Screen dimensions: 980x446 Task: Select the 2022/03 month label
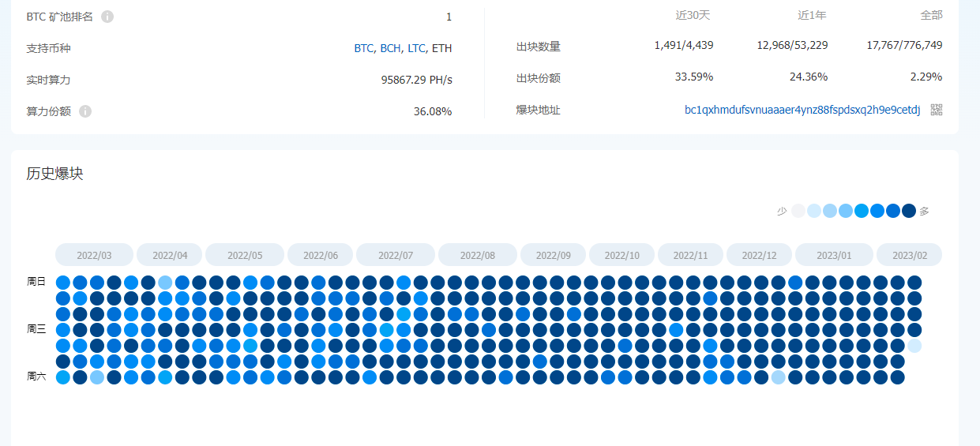coord(94,255)
